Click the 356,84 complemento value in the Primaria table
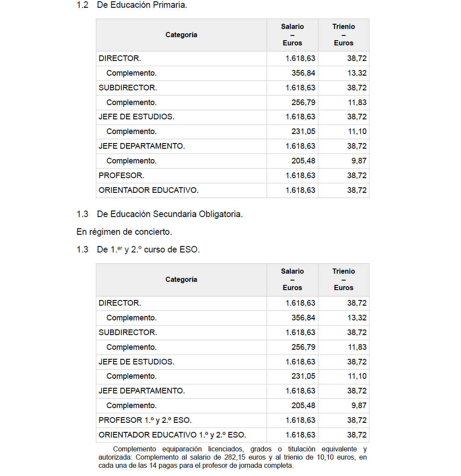The image size is (461, 476). (303, 73)
